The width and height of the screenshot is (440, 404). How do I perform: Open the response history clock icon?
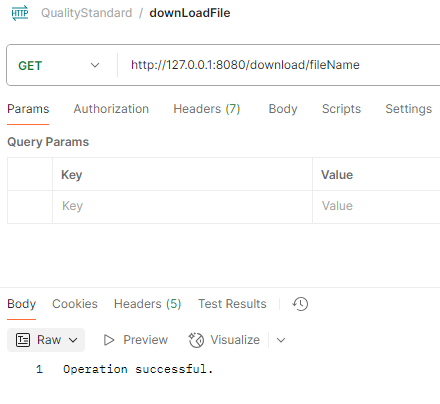(x=300, y=304)
